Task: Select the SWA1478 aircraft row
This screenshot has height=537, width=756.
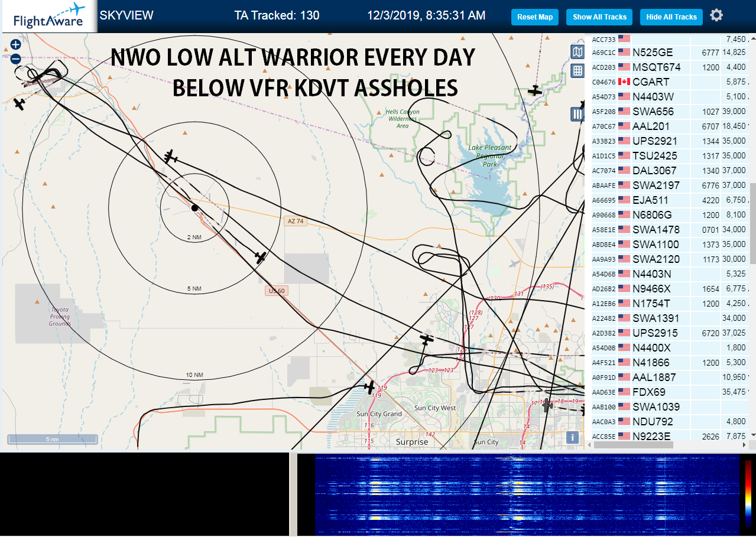Action: click(x=670, y=230)
